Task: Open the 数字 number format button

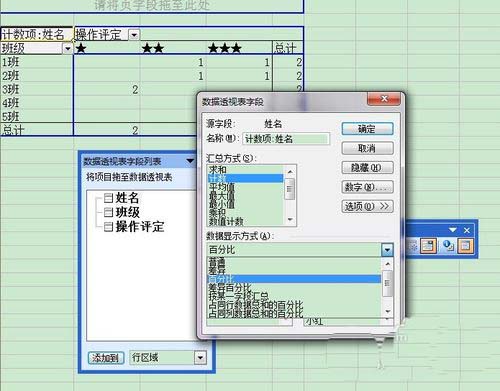Action: point(367,187)
